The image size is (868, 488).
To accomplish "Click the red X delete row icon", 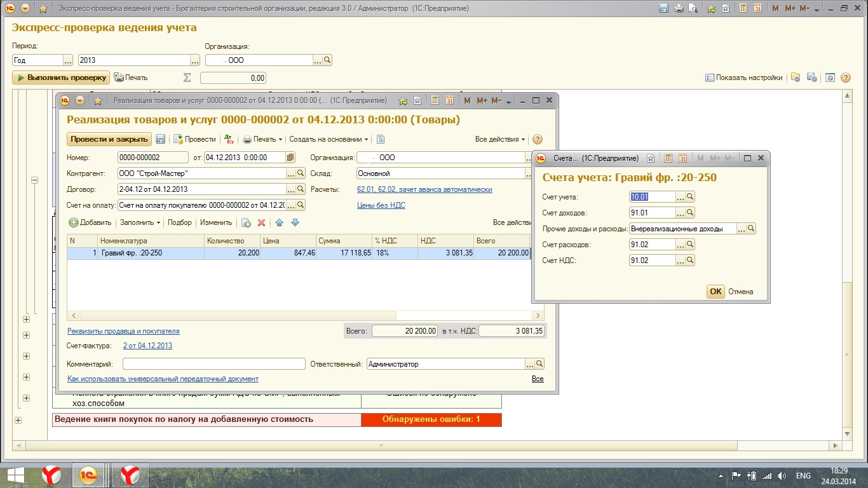I will 261,222.
